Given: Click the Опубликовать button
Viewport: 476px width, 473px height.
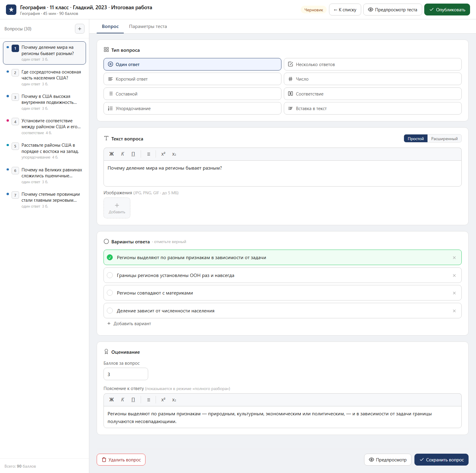Looking at the screenshot, I should point(447,10).
